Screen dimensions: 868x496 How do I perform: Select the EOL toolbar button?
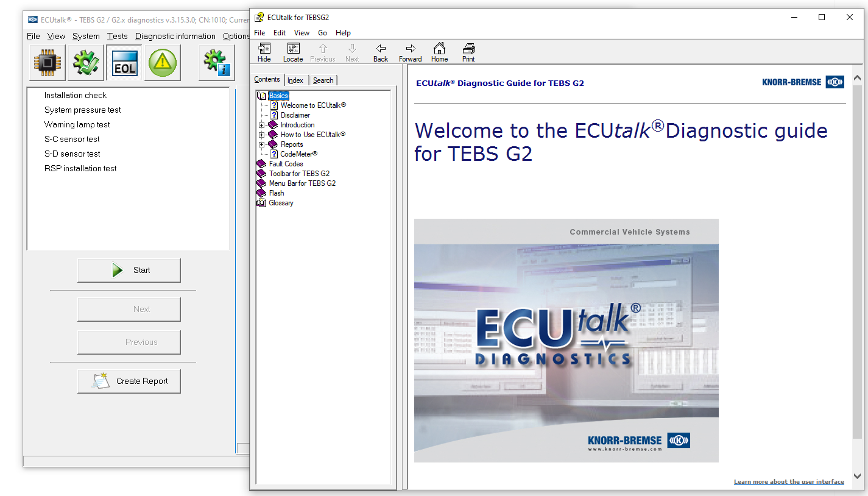tap(124, 63)
